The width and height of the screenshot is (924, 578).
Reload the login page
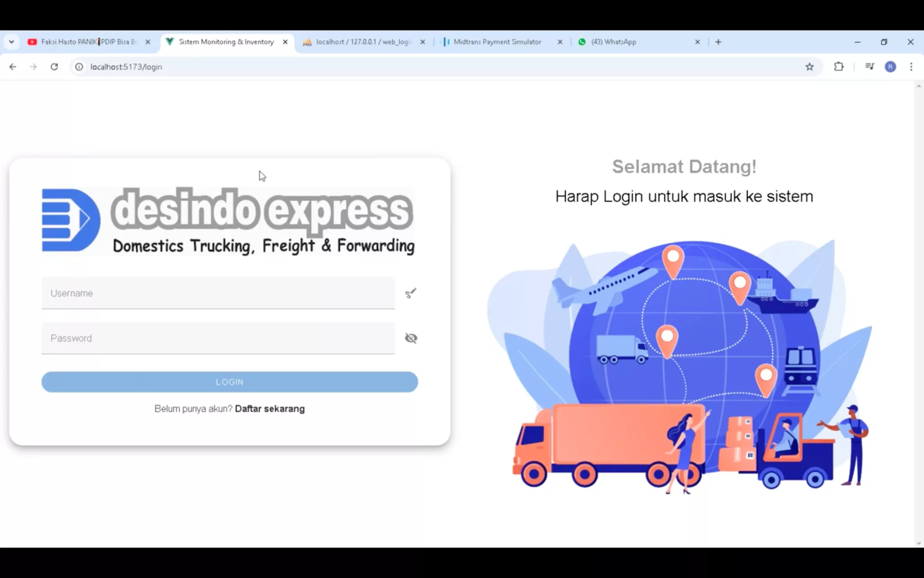[x=54, y=67]
